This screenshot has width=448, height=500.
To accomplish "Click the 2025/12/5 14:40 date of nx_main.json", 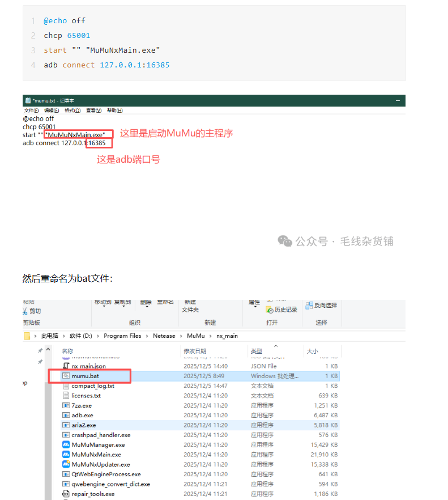I will point(206,366).
